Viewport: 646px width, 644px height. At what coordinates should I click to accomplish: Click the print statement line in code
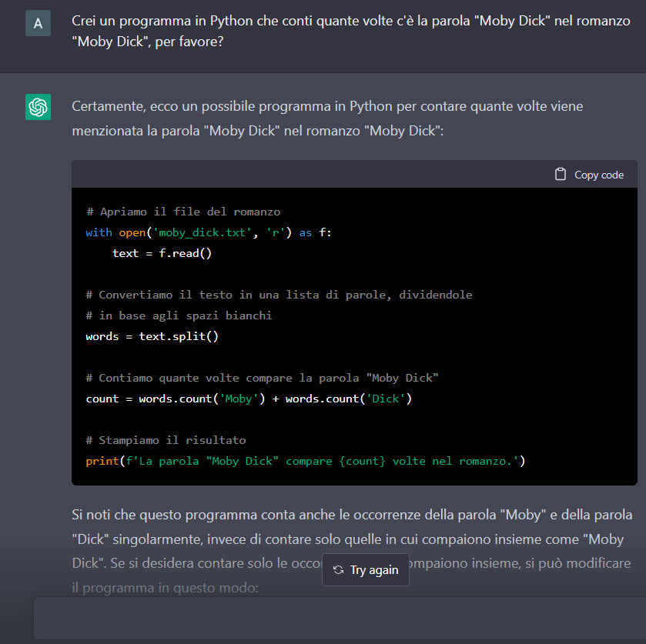coord(305,461)
